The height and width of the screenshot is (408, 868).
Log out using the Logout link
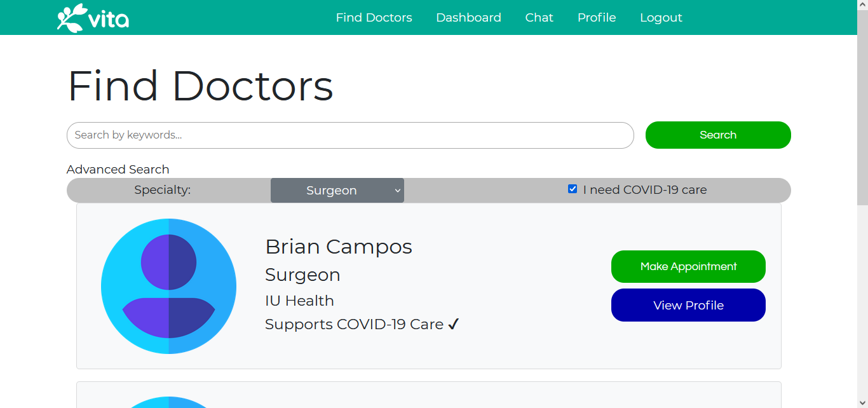[x=661, y=18]
